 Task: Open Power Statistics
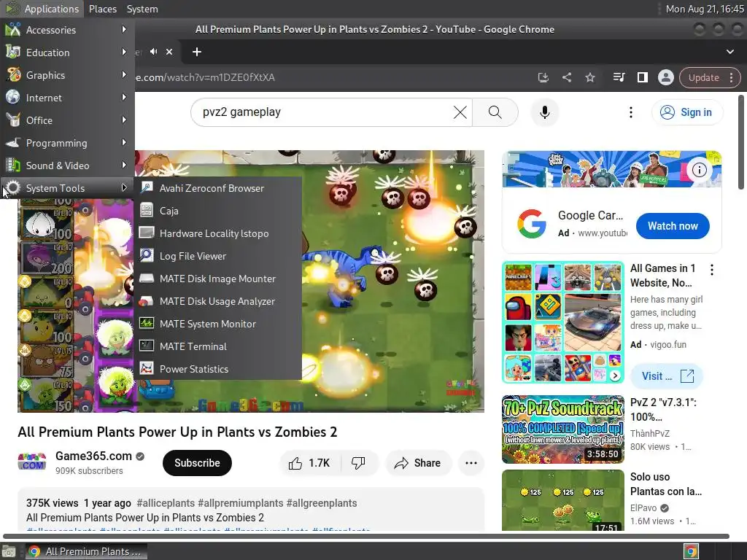[218, 369]
